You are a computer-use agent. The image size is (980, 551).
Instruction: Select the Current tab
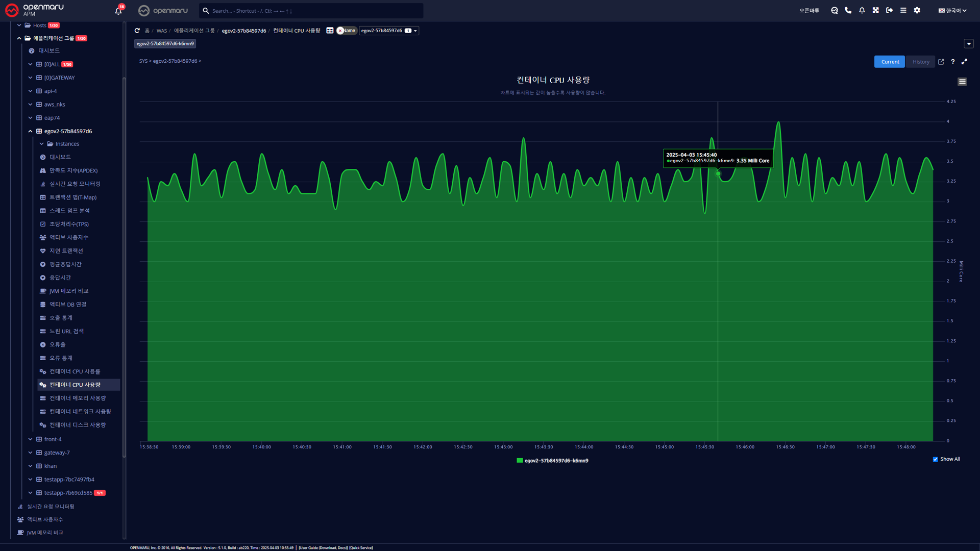(x=890, y=62)
